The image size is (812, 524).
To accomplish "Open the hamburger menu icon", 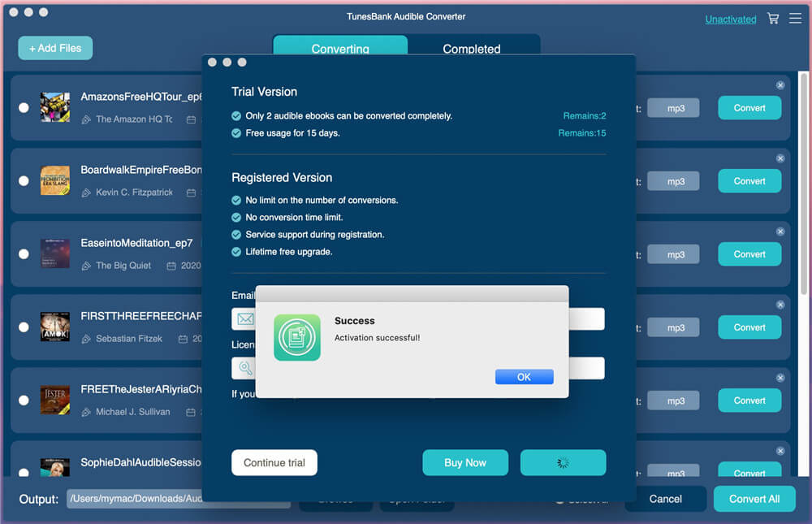I will 796,19.
